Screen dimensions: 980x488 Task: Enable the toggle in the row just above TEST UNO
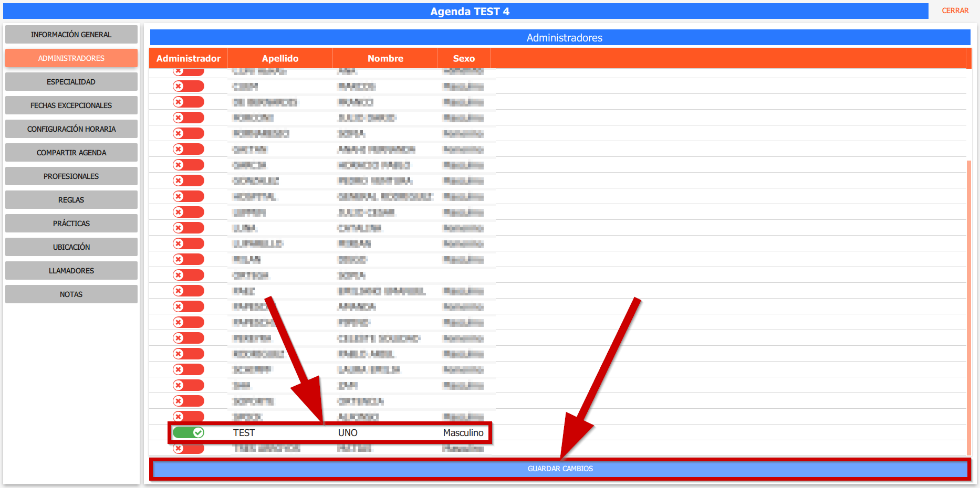click(x=188, y=417)
